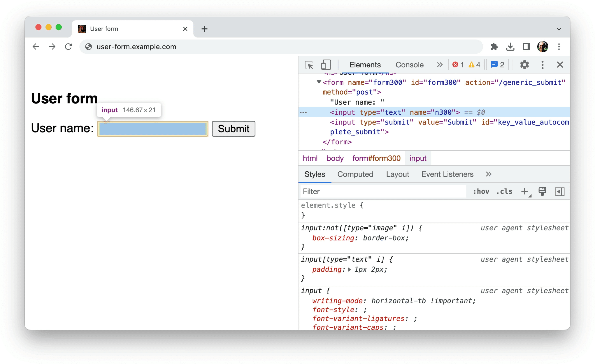The image size is (595, 364).
Task: Click the more tools overflow arrow icon
Action: [x=439, y=65]
